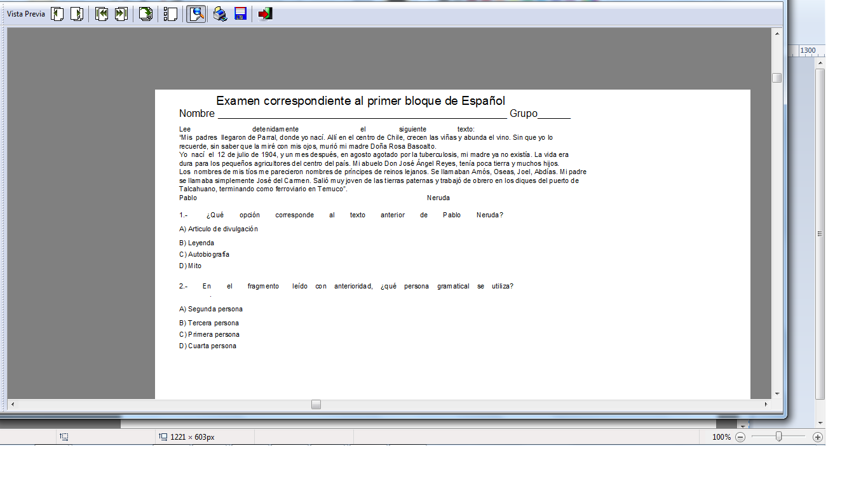Click the line starting 'Talcahuano, terminando como ferroviario'

(x=263, y=189)
